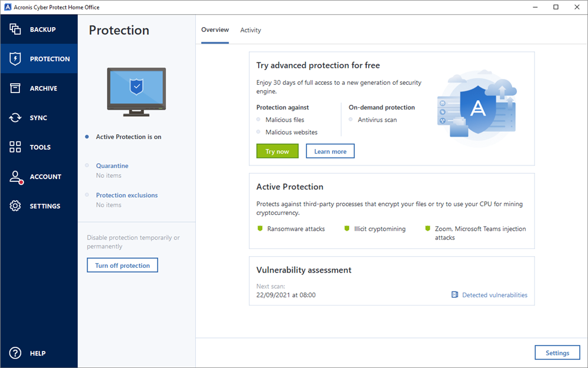Click the Backup icon in sidebar
This screenshot has width=588, height=368.
click(x=15, y=29)
